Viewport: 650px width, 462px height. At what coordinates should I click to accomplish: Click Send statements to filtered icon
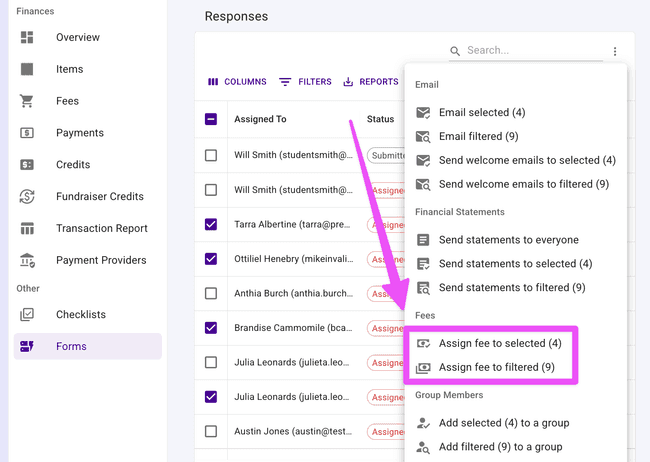coord(423,288)
